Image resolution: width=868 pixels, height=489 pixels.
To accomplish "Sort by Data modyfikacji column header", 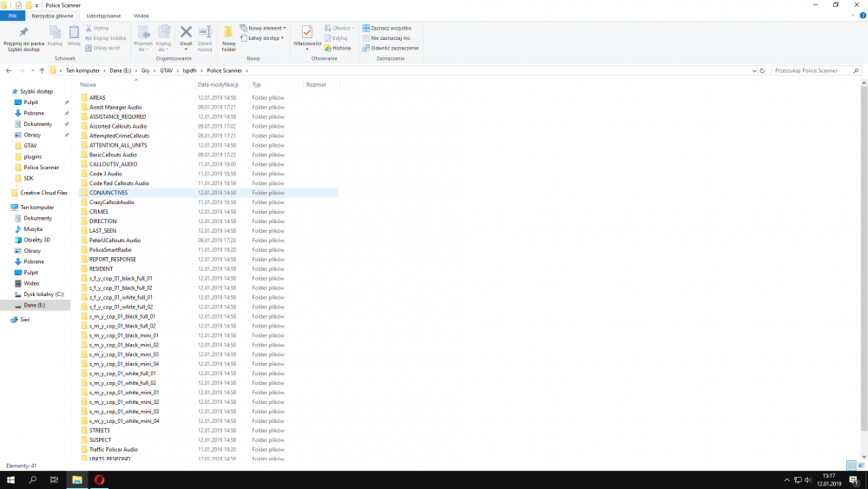I will (218, 85).
